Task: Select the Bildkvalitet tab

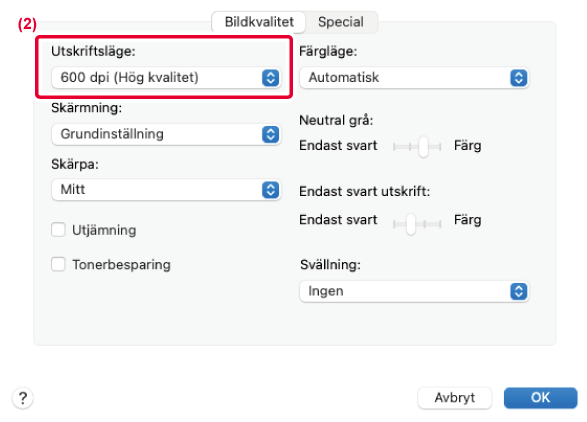Action: point(259,22)
